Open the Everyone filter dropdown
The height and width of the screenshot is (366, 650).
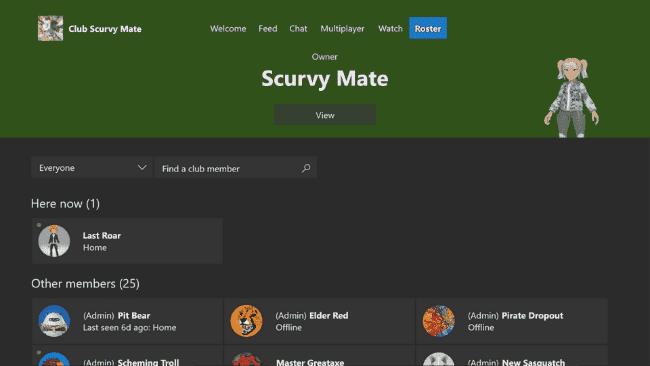click(92, 167)
